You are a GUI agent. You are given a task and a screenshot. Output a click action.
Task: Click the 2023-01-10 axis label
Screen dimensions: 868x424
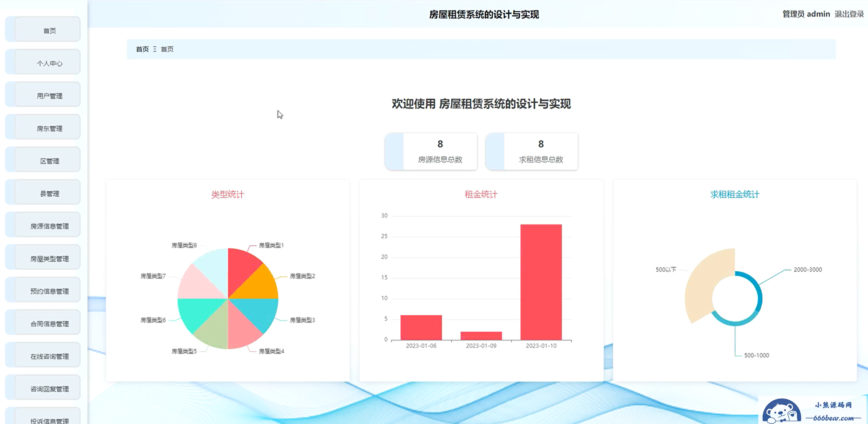541,346
